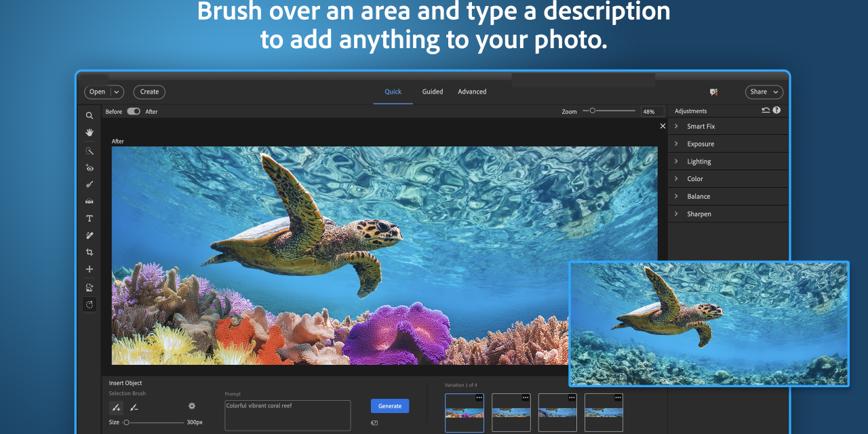Select the fourth variation thumbnail
This screenshot has height=434, width=868.
pos(604,412)
